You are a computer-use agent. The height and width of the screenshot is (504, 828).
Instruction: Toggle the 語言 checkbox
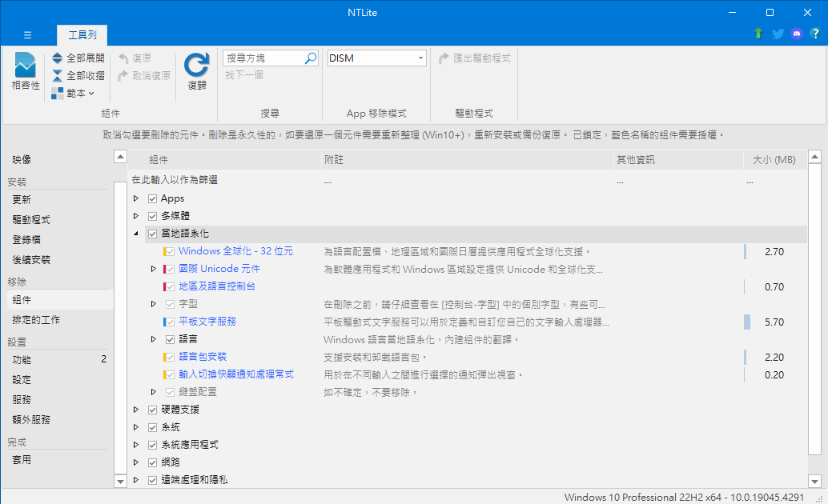(x=170, y=339)
